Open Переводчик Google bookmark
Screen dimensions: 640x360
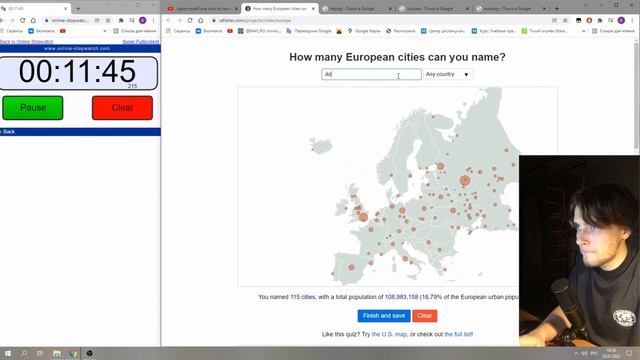click(x=309, y=31)
